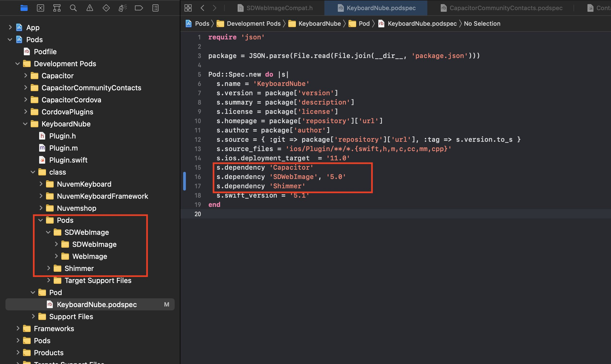Click the '5.0' version string on line 16
The width and height of the screenshot is (611, 364).
(x=336, y=177)
